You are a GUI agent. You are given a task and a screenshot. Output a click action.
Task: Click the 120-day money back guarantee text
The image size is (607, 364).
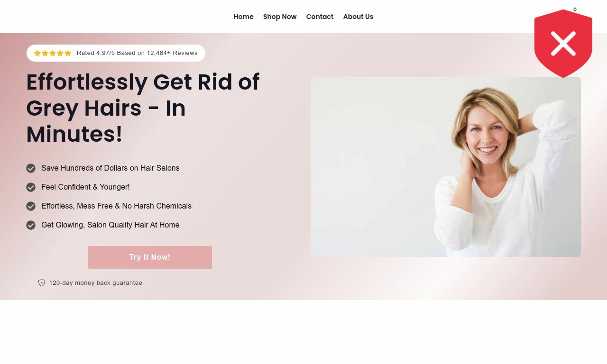point(96,283)
